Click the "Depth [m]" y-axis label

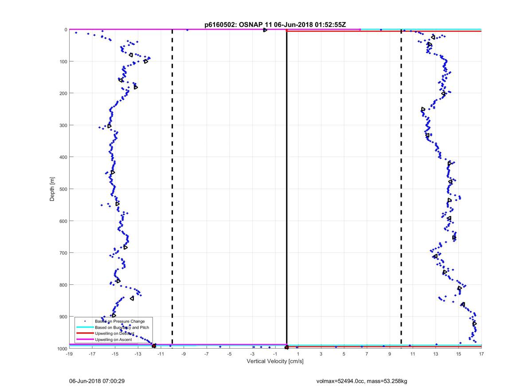tap(52, 189)
